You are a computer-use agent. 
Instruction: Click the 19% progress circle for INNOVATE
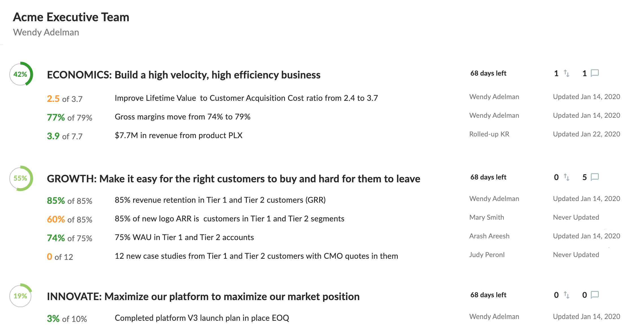[21, 296]
